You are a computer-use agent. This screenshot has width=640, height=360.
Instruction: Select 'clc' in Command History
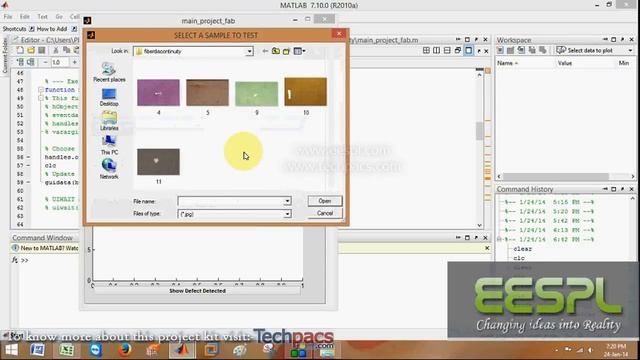[519, 258]
